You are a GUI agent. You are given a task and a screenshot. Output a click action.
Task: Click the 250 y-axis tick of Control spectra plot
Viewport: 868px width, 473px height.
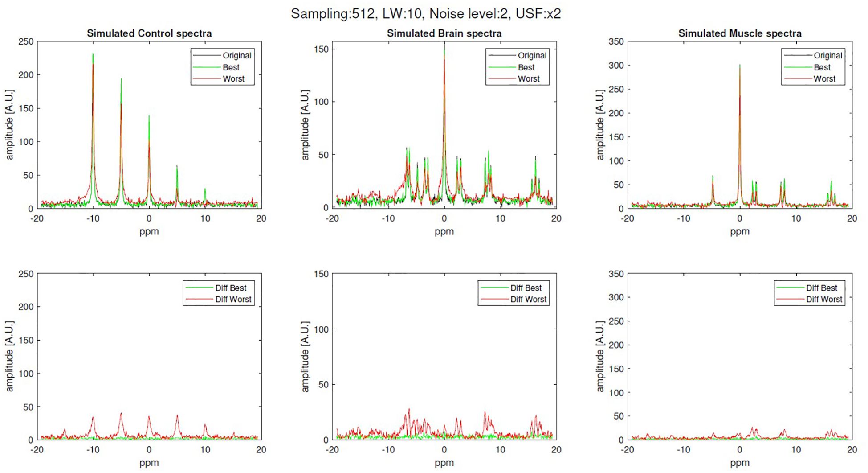(26, 41)
